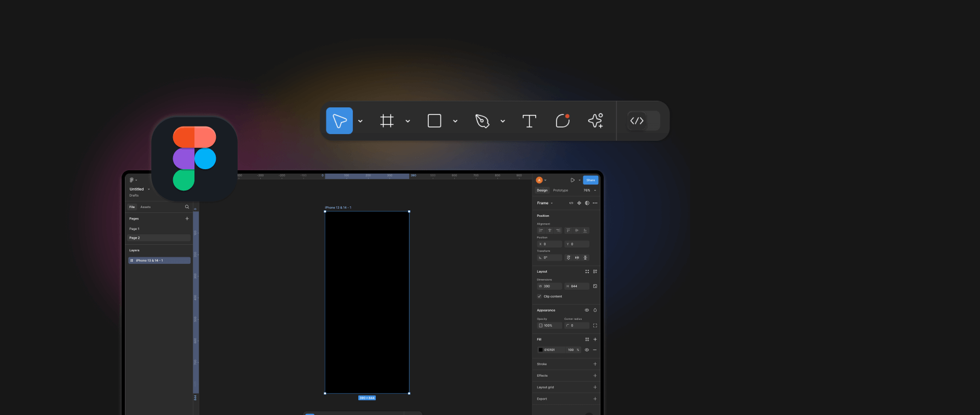
Task: Click the width W 390 field
Action: (x=549, y=286)
